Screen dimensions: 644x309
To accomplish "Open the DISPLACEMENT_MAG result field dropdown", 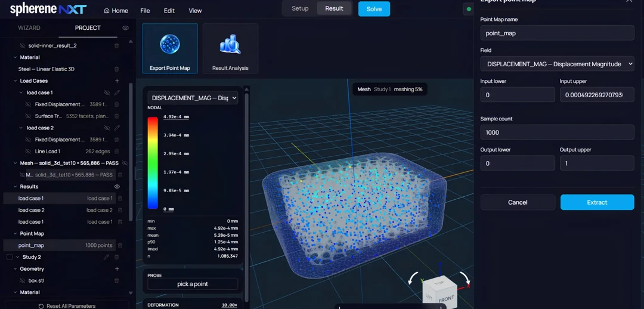I will tap(193, 98).
